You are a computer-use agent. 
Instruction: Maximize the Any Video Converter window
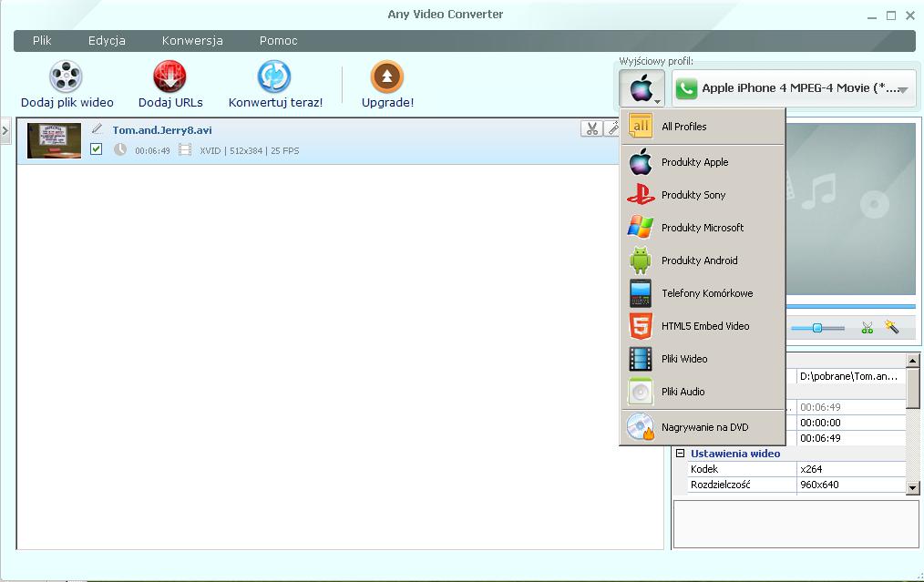(891, 15)
